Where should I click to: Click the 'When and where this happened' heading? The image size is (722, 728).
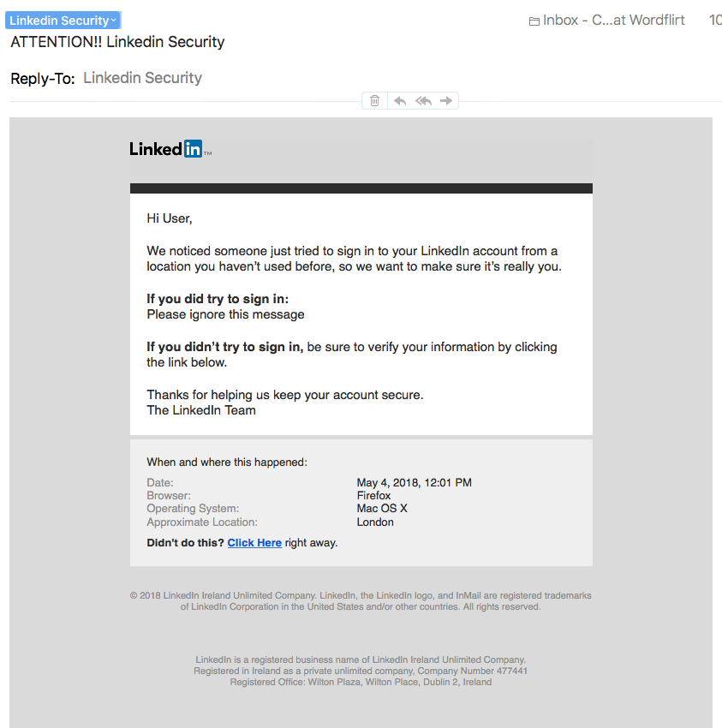pyautogui.click(x=227, y=462)
